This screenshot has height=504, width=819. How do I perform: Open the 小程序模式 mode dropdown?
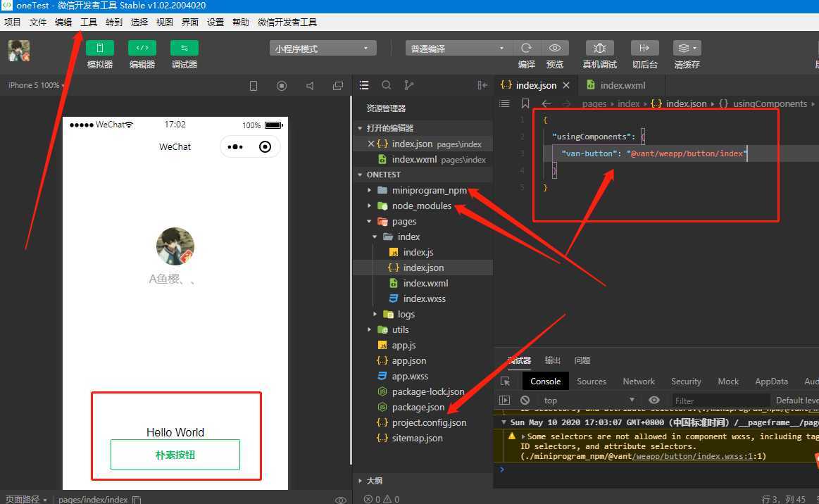[x=323, y=49]
